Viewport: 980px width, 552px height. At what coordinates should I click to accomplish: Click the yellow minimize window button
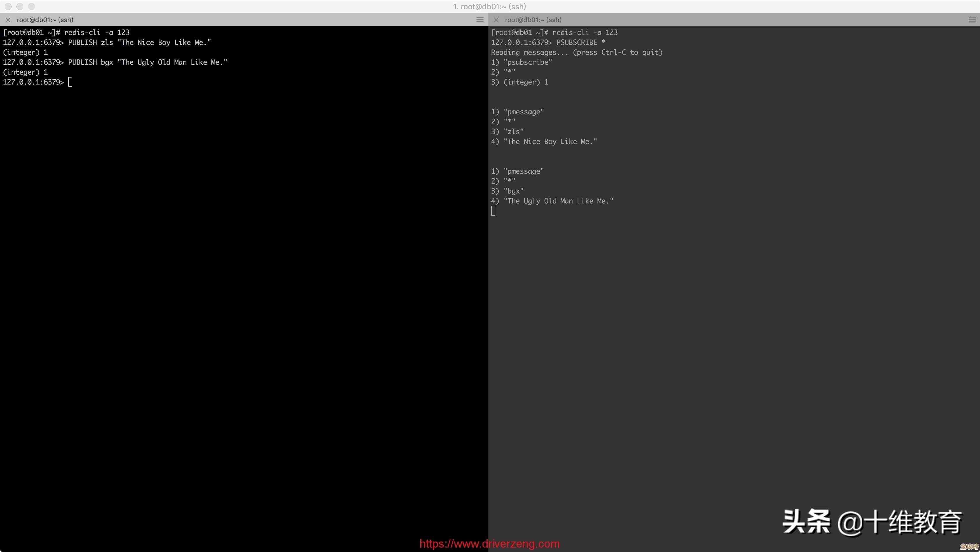[20, 6]
